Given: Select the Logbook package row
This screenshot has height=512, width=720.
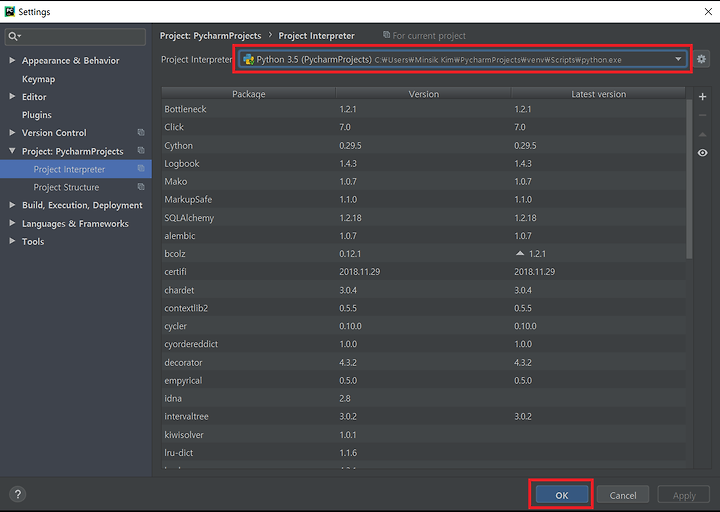Looking at the screenshot, I should (x=423, y=163).
